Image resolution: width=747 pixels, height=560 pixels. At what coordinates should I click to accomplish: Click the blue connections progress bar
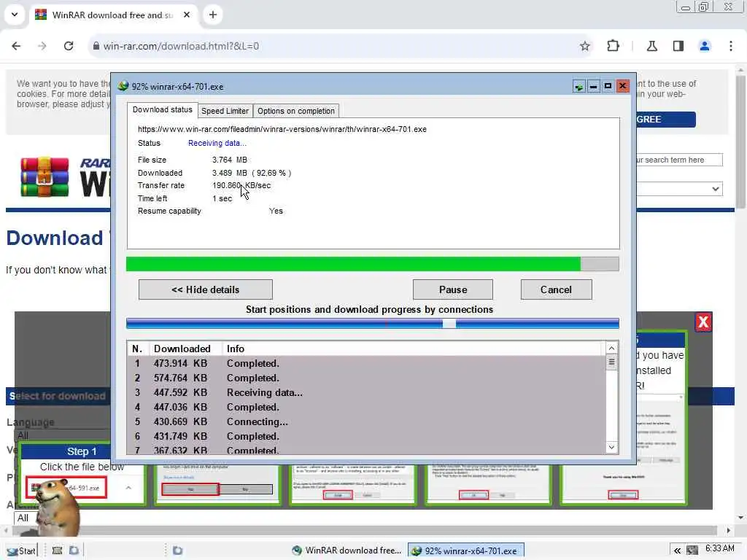coord(373,324)
